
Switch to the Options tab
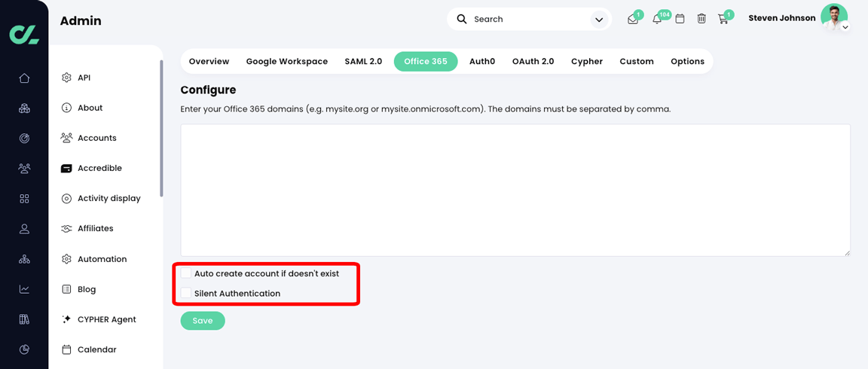(687, 62)
